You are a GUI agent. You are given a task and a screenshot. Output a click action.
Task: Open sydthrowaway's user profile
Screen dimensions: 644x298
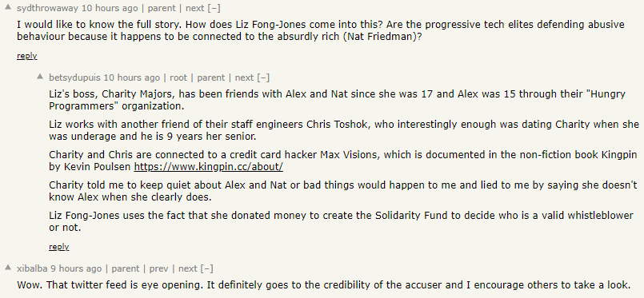[48, 8]
